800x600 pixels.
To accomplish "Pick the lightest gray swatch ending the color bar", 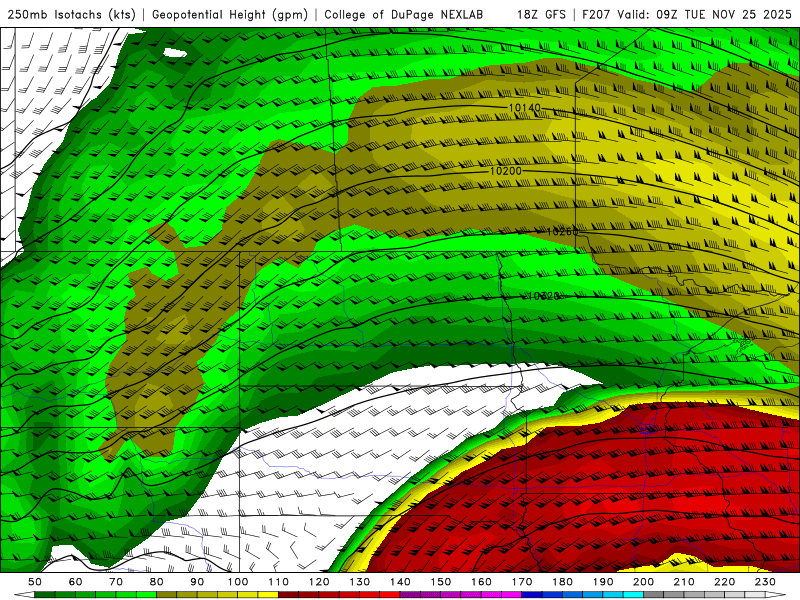I will click(x=755, y=595).
